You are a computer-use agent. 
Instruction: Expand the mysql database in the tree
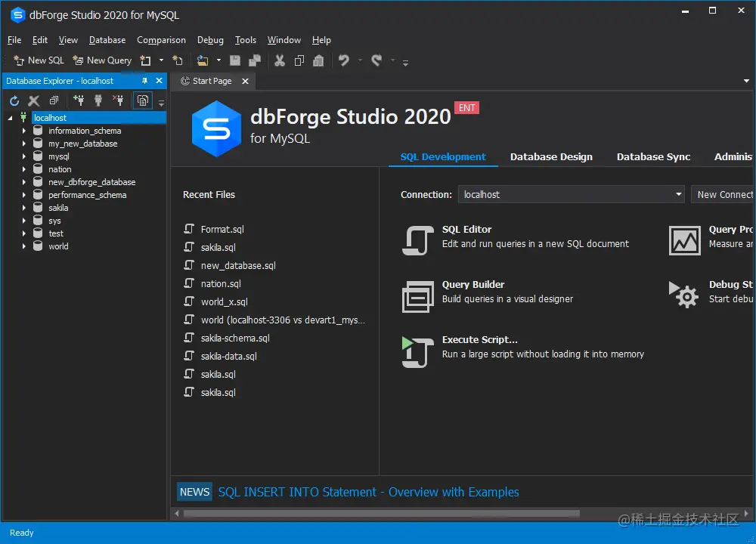[x=23, y=156]
